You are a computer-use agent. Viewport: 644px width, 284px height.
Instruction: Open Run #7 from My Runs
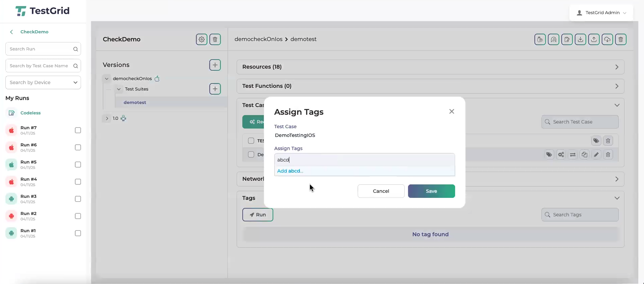[29, 130]
